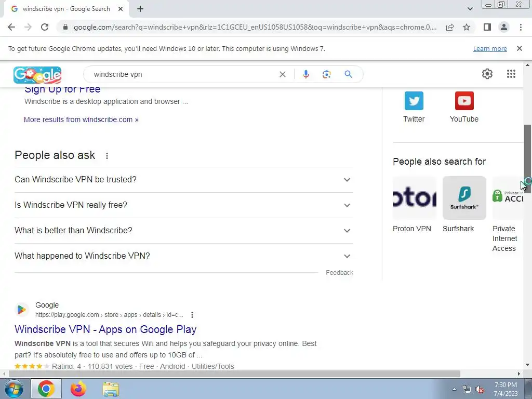Clear the search box text

point(282,74)
